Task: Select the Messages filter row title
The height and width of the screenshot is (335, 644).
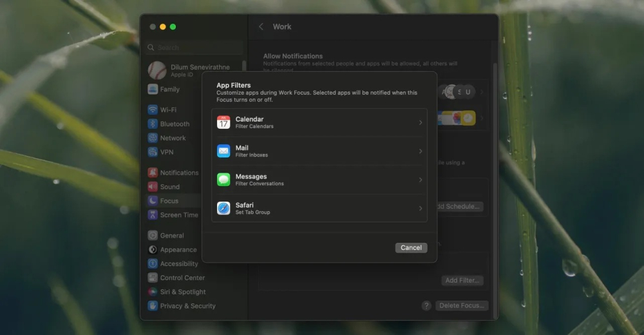Action: (x=251, y=177)
